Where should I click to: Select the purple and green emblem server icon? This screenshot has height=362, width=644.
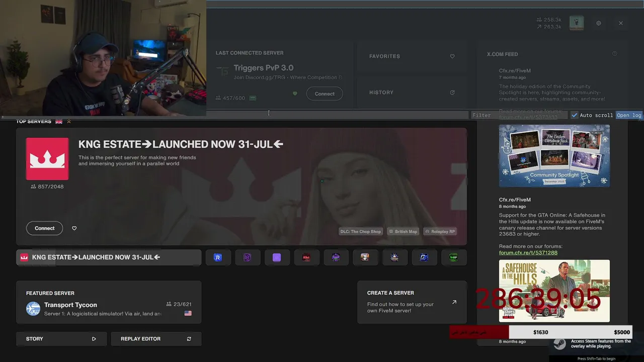click(x=336, y=257)
